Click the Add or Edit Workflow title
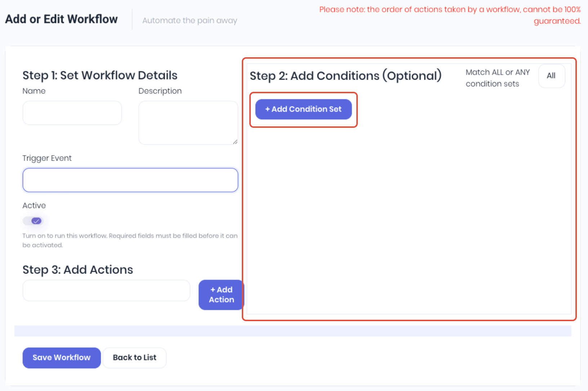The image size is (588, 391). [x=61, y=19]
